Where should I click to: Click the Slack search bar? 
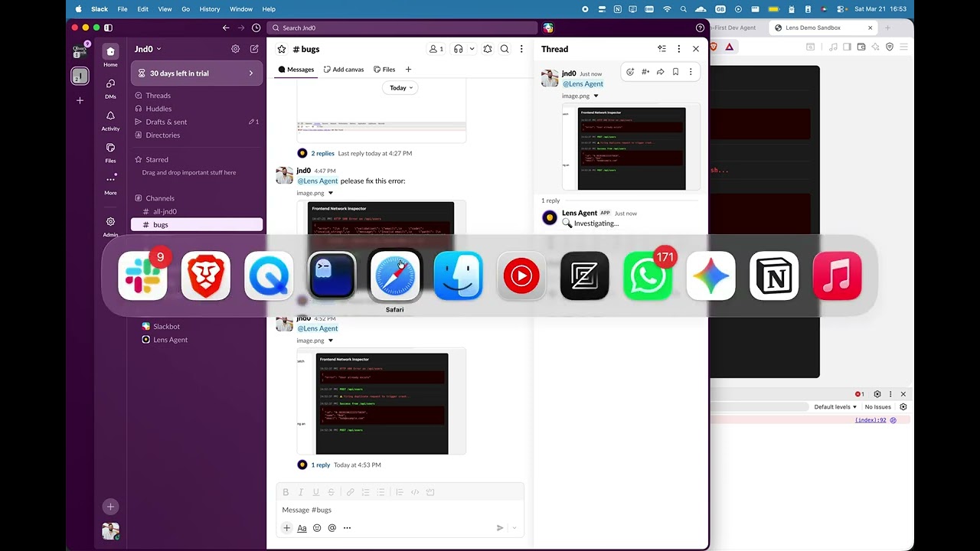click(402, 28)
